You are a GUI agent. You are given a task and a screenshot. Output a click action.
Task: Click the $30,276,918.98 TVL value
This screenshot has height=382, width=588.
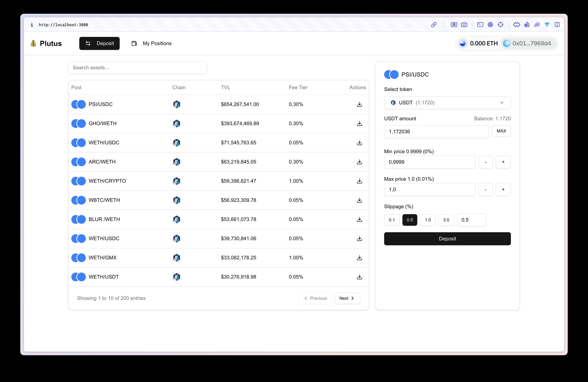click(x=238, y=277)
